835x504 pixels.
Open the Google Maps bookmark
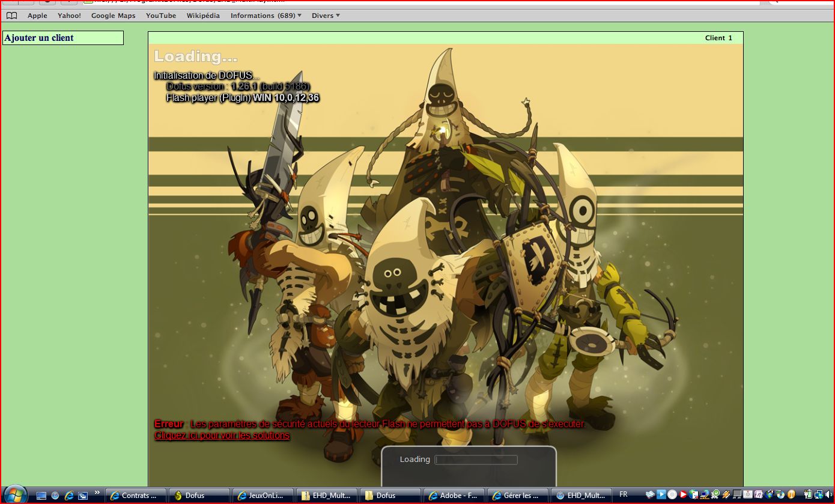tap(113, 16)
